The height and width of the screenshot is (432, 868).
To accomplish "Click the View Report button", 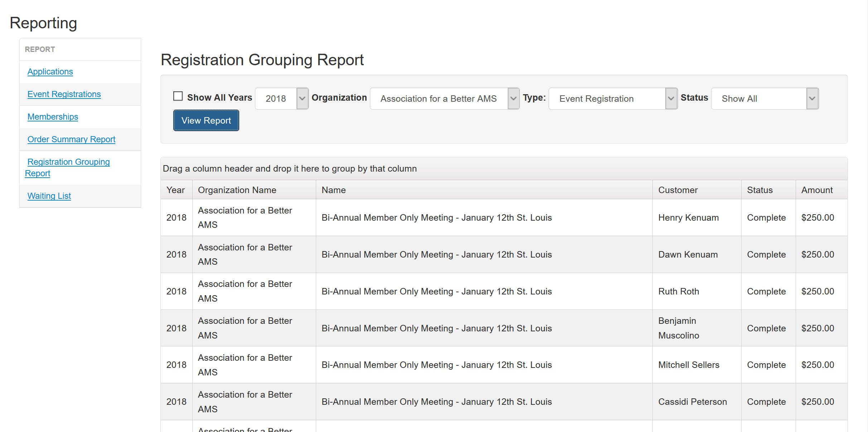I will click(206, 121).
